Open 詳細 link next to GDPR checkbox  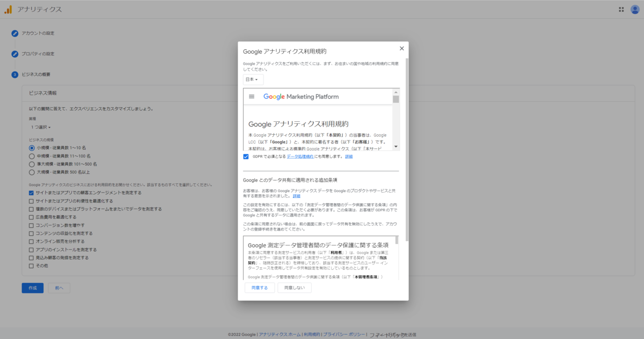tap(349, 157)
